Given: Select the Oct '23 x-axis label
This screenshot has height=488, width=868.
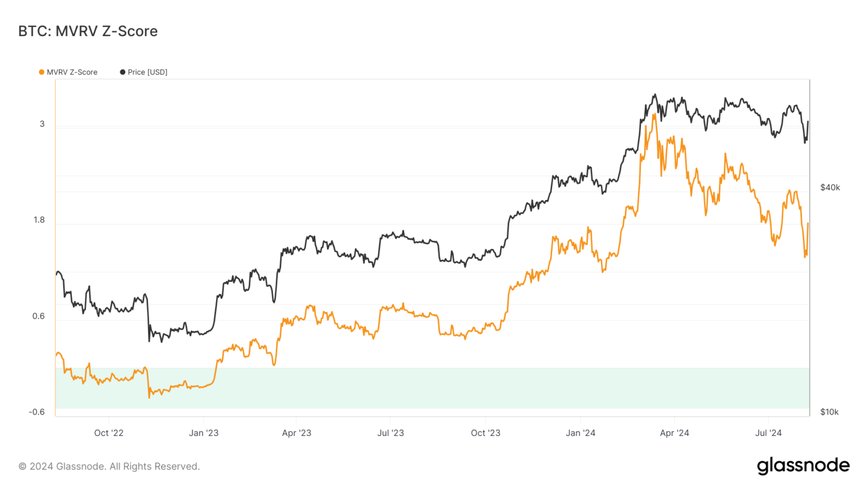Looking at the screenshot, I should [x=485, y=433].
